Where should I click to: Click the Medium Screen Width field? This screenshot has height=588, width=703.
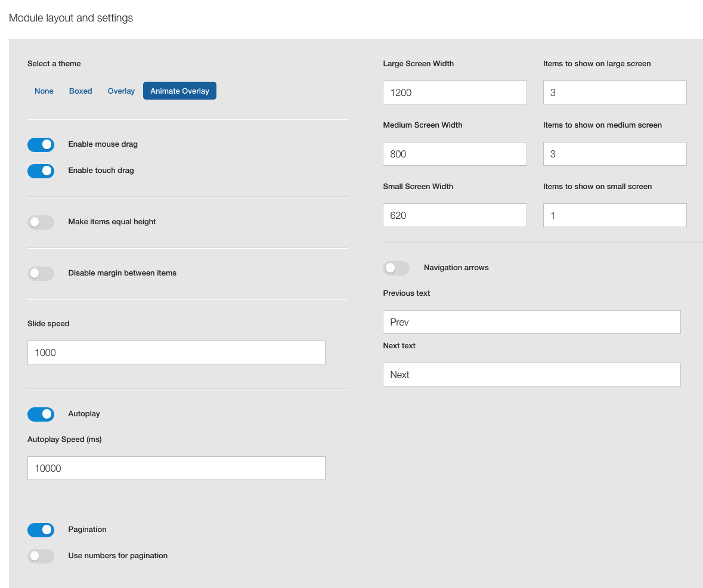coord(454,154)
